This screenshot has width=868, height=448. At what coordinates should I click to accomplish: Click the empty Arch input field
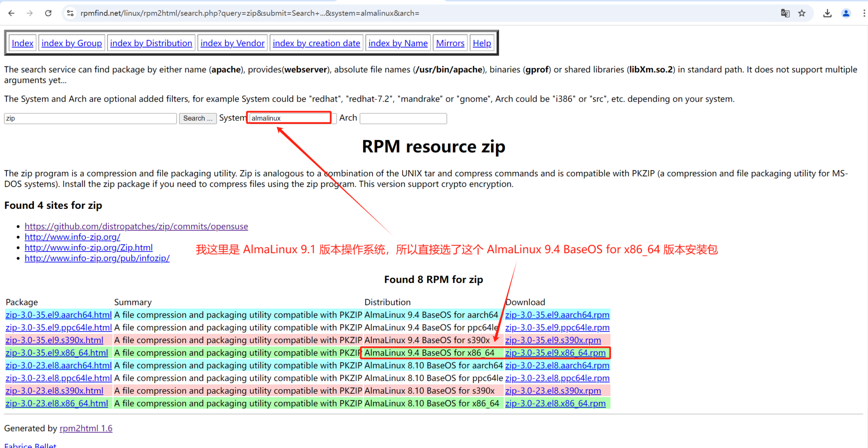[x=403, y=118]
